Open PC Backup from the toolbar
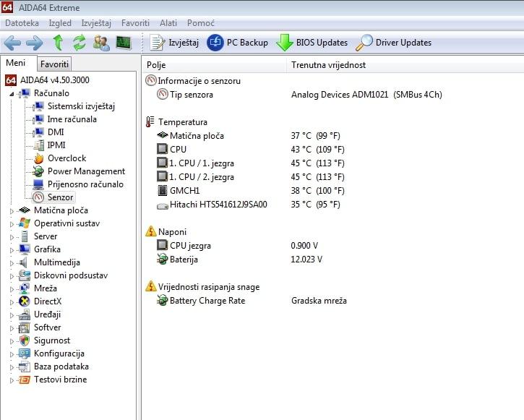 point(237,43)
